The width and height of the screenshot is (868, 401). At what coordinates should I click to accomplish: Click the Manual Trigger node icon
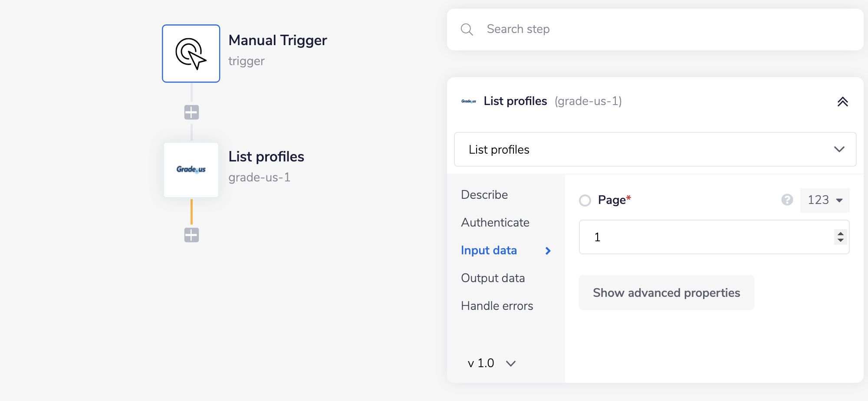click(191, 53)
